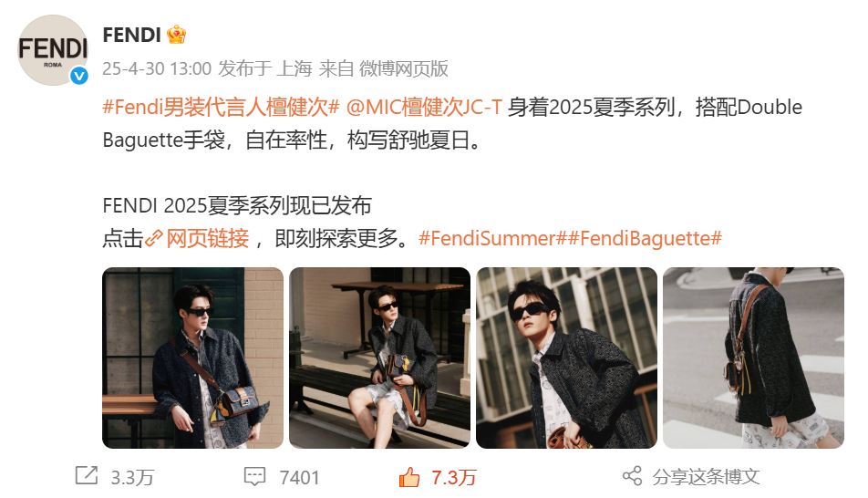
Task: Open second photo of man sitting on bench
Action: pyautogui.click(x=379, y=358)
